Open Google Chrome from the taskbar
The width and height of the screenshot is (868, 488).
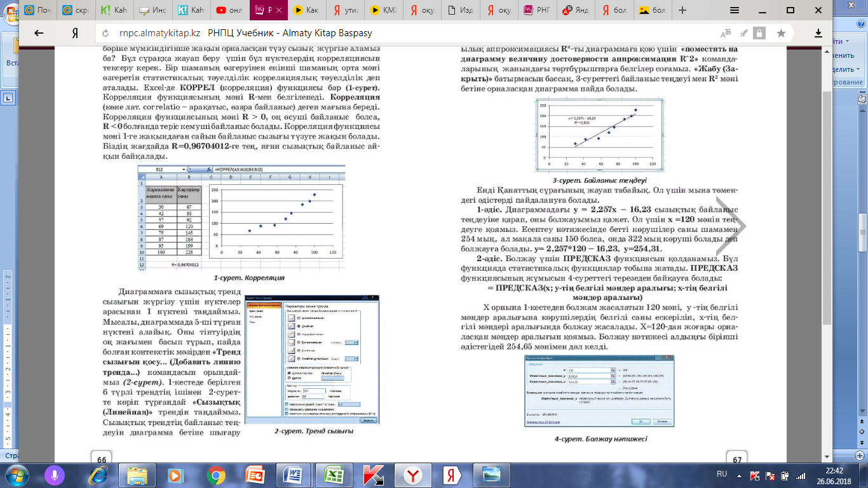pyautogui.click(x=216, y=475)
